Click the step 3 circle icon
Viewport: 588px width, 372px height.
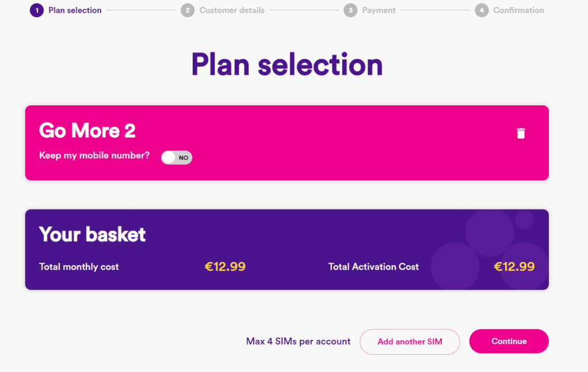[350, 10]
